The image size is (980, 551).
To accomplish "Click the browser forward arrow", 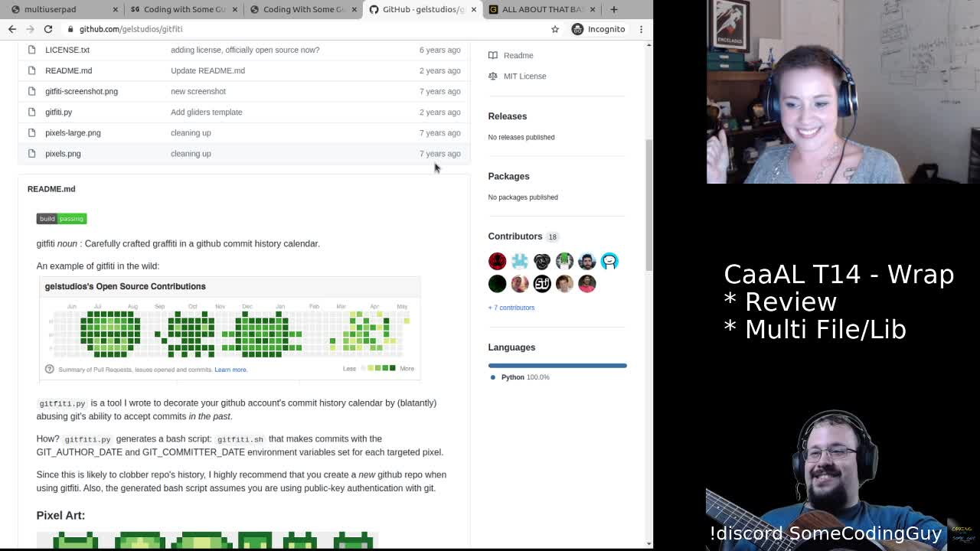I will [30, 29].
